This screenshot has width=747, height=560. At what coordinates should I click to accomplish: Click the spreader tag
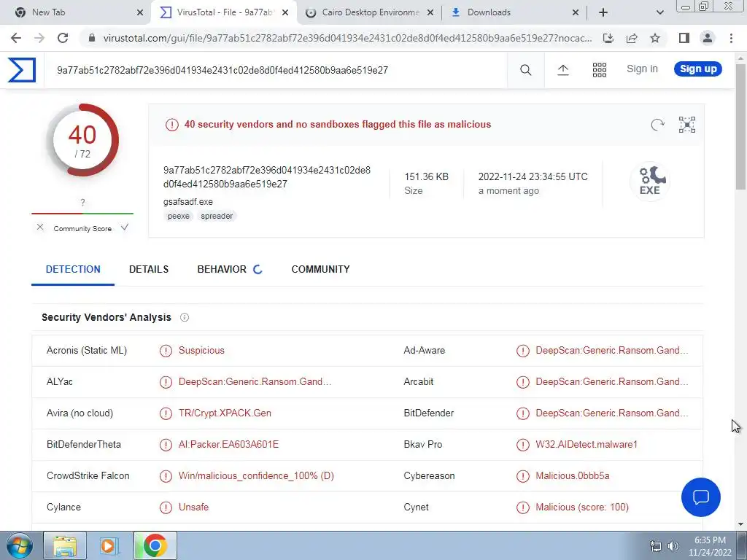click(x=217, y=216)
